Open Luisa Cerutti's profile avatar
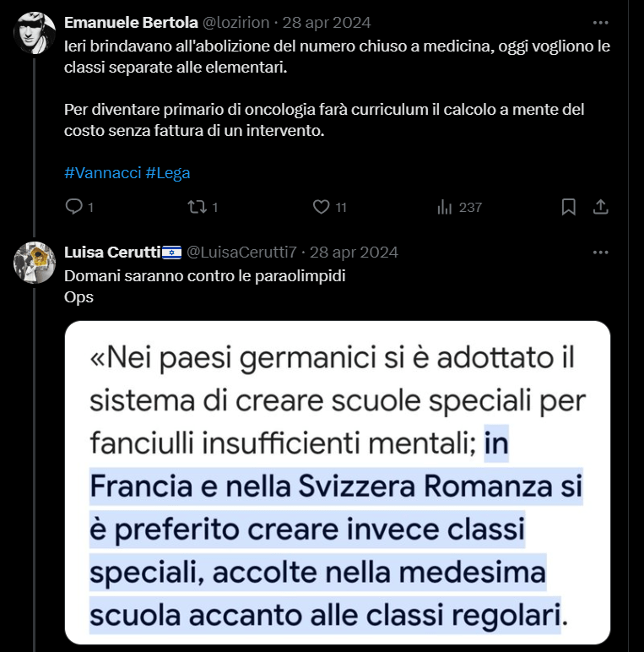The width and height of the screenshot is (644, 652). (x=35, y=263)
